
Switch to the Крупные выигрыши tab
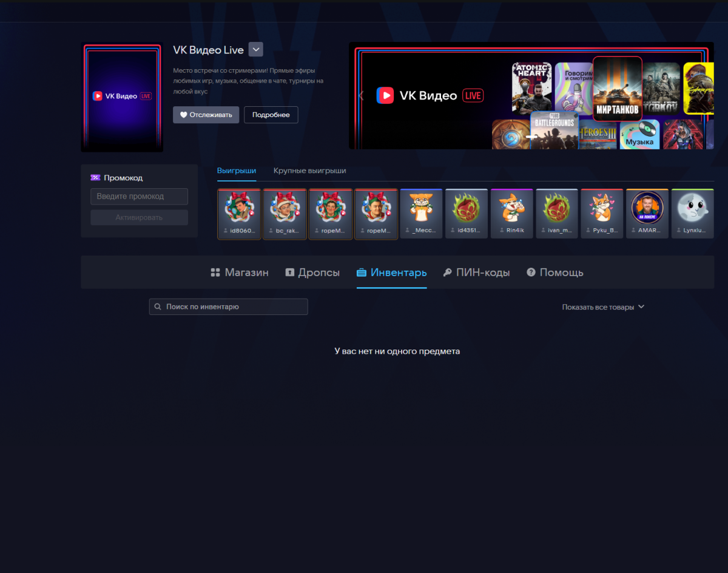(x=309, y=171)
